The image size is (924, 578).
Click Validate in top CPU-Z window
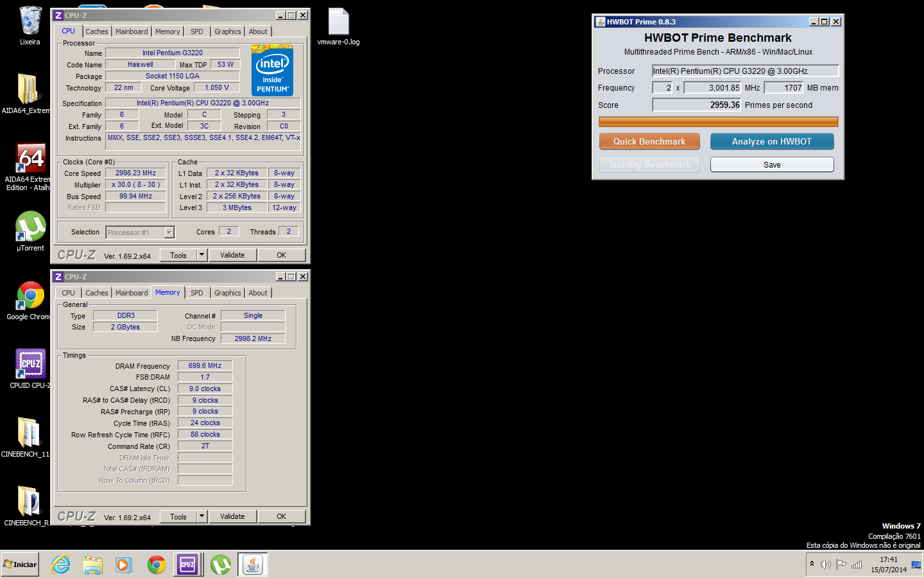[x=232, y=255]
